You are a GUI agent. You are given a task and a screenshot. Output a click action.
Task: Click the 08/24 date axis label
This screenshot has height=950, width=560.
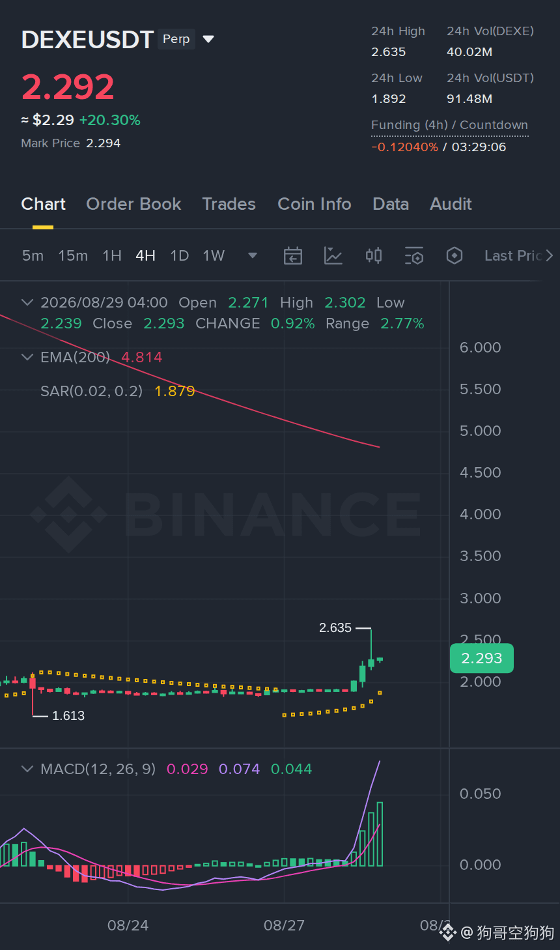pos(128,925)
